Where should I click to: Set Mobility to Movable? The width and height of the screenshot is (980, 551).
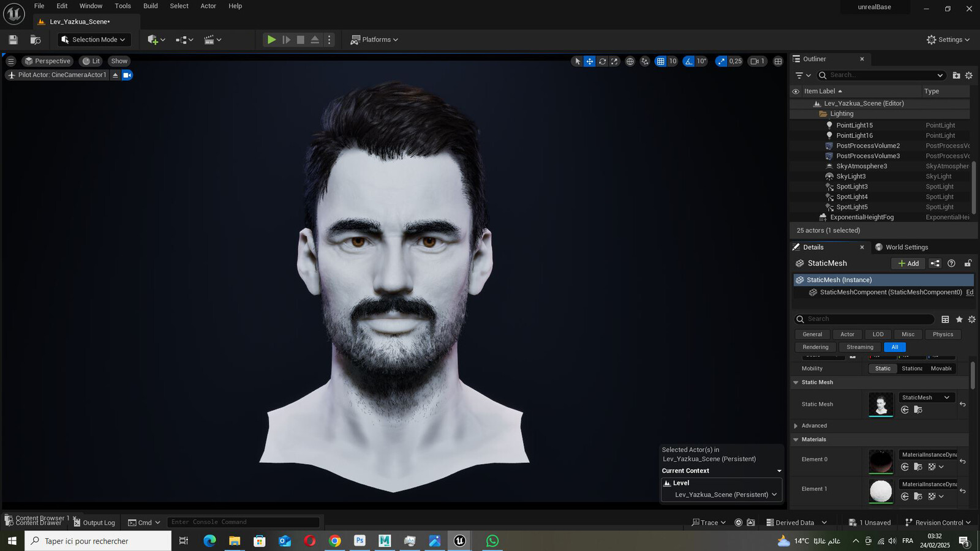tap(941, 369)
